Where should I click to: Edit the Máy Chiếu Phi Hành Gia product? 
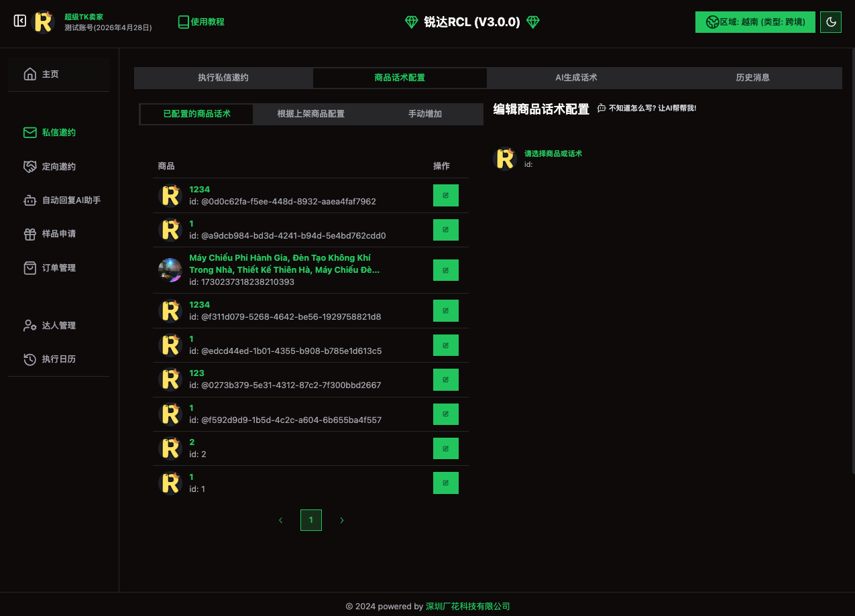445,270
